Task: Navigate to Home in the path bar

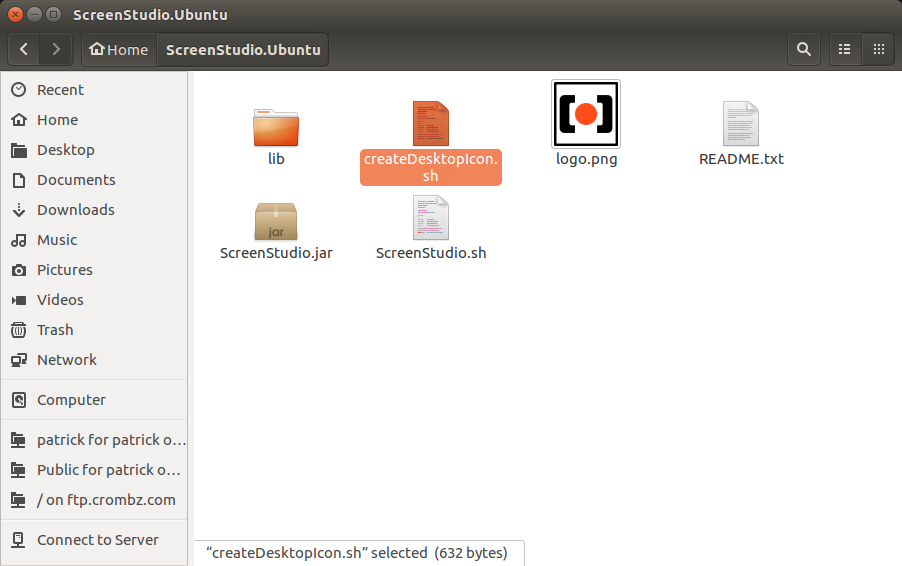Action: [120, 49]
